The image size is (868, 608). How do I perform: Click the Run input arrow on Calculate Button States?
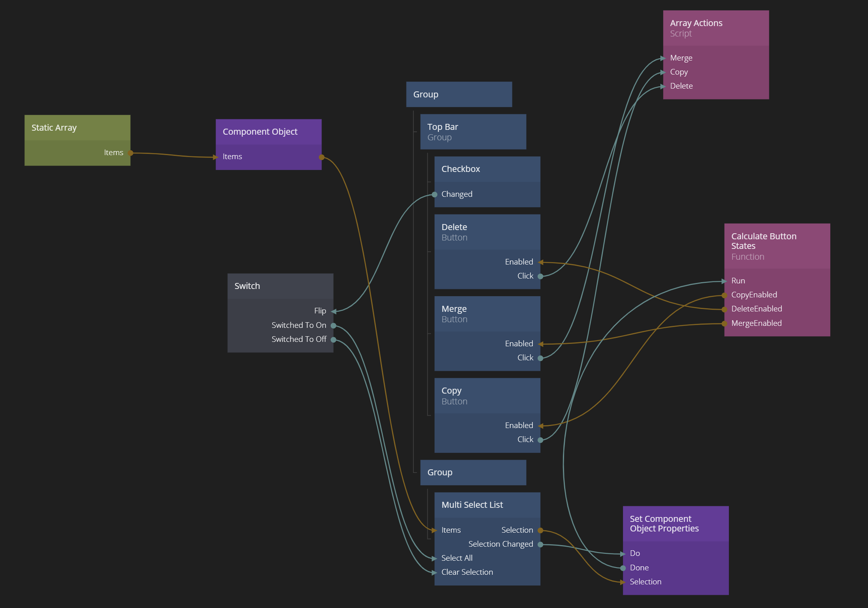[724, 281]
